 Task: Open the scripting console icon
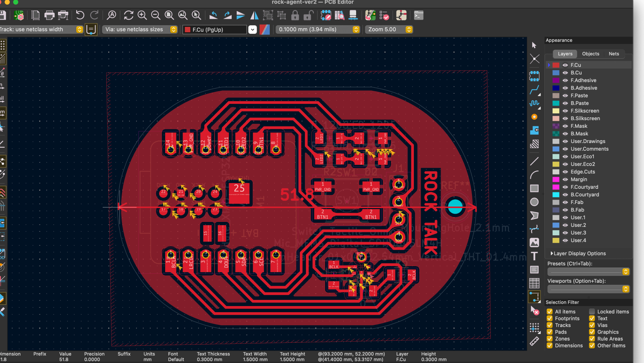[x=419, y=15]
